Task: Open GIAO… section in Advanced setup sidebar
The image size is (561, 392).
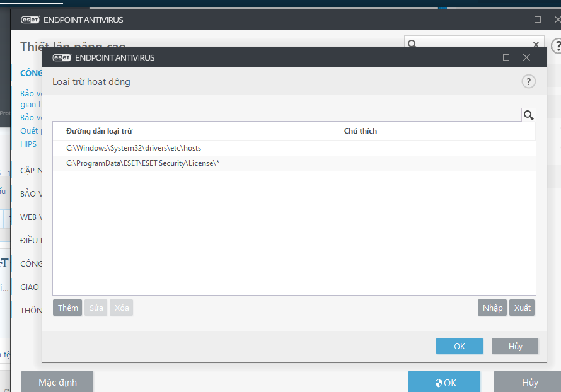Action: tap(30, 287)
